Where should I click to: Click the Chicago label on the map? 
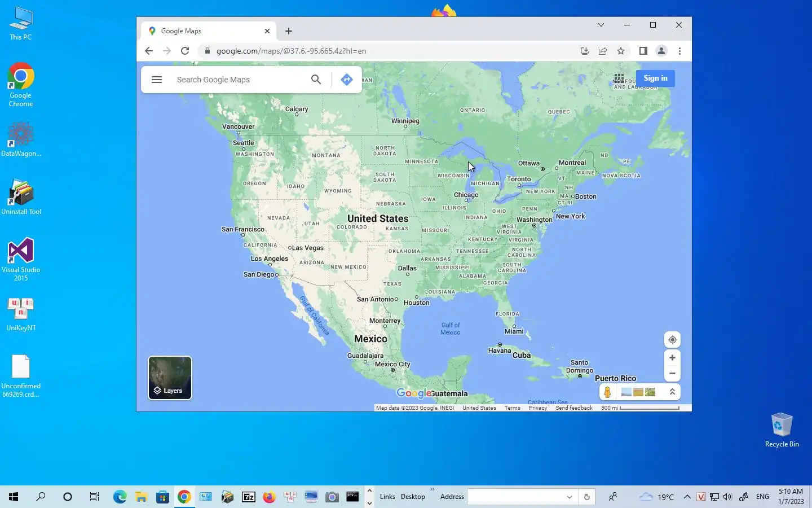tap(466, 195)
